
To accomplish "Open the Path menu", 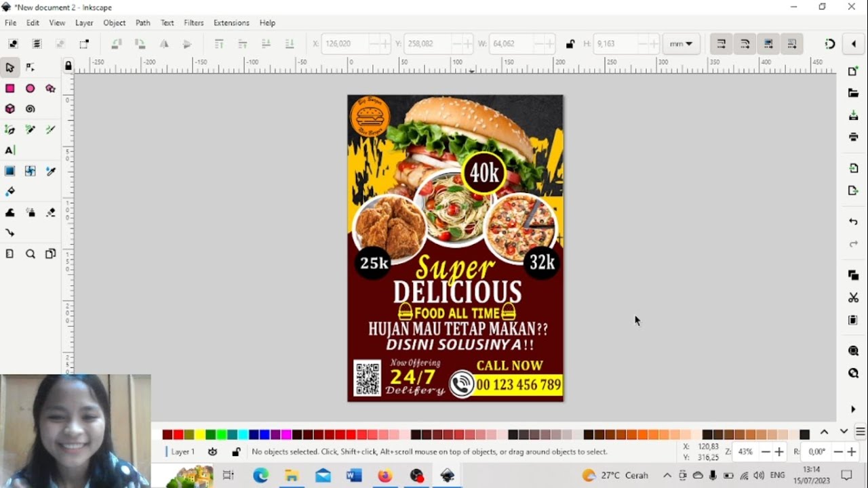I will (x=142, y=22).
